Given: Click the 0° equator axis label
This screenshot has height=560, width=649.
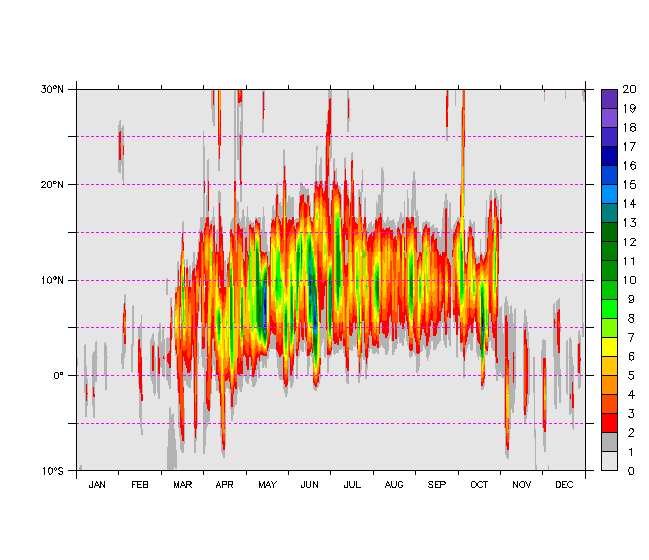Looking at the screenshot, I should (x=58, y=375).
